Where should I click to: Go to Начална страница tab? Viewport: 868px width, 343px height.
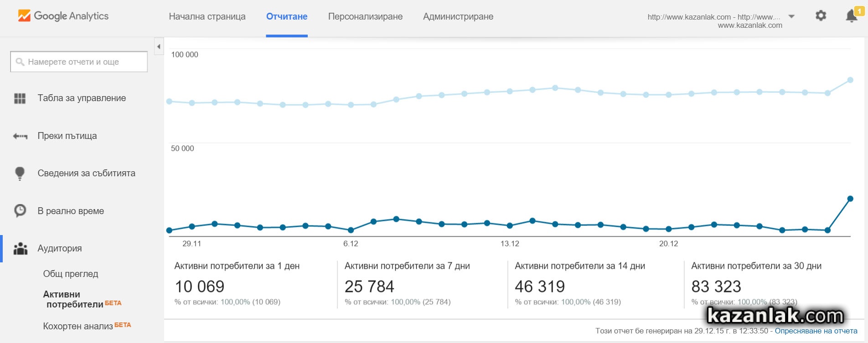tap(207, 17)
